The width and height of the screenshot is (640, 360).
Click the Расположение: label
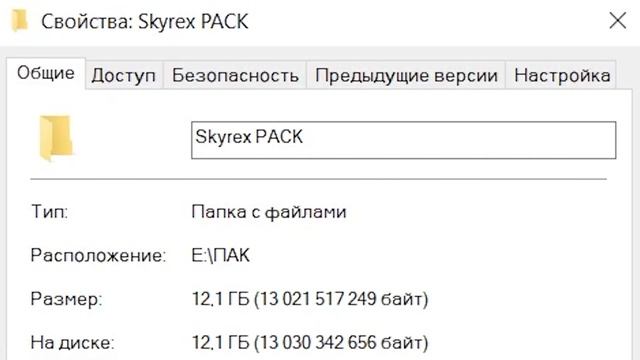pyautogui.click(x=98, y=256)
